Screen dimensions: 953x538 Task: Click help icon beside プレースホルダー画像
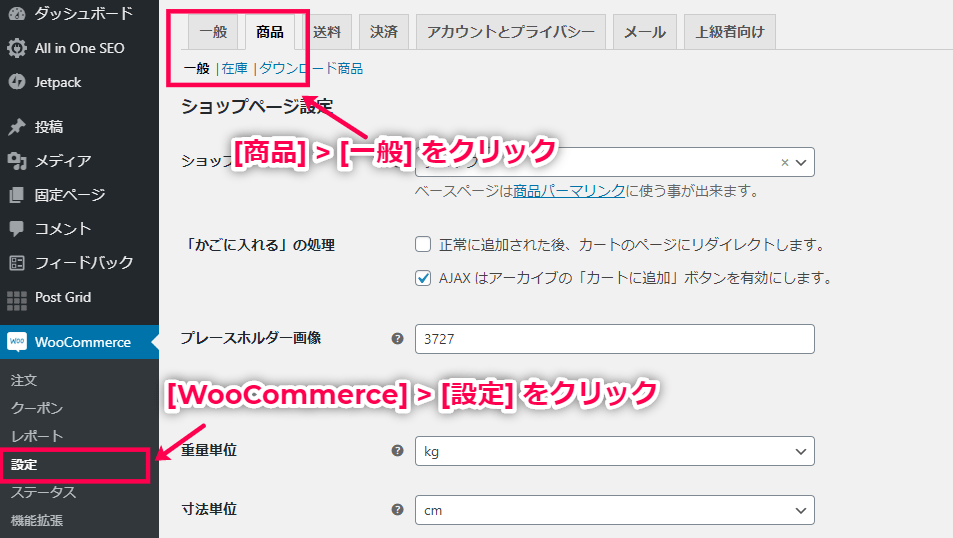tap(397, 339)
